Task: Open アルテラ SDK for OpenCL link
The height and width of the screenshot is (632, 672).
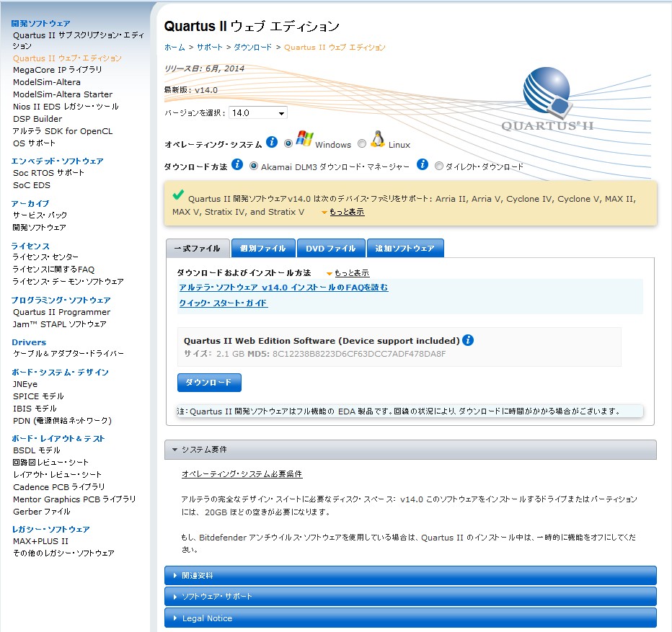Action: (x=63, y=131)
